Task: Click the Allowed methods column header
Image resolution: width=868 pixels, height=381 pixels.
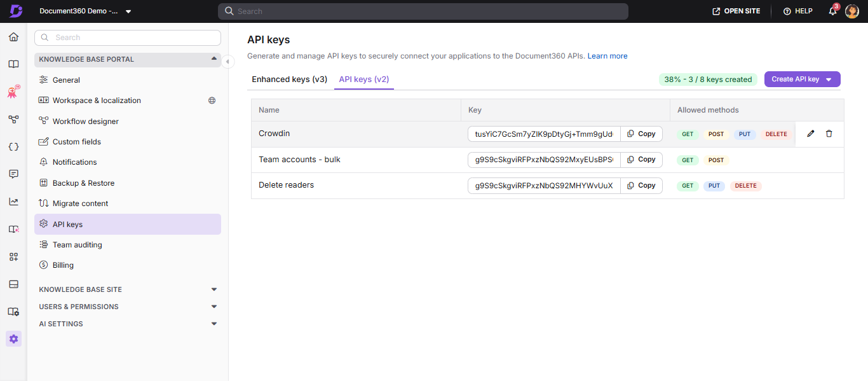Action: pyautogui.click(x=757, y=110)
